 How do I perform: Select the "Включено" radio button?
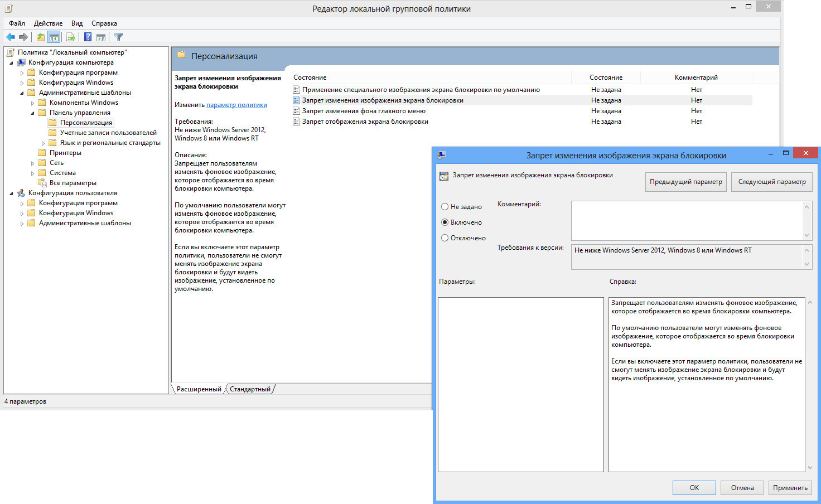(x=445, y=222)
